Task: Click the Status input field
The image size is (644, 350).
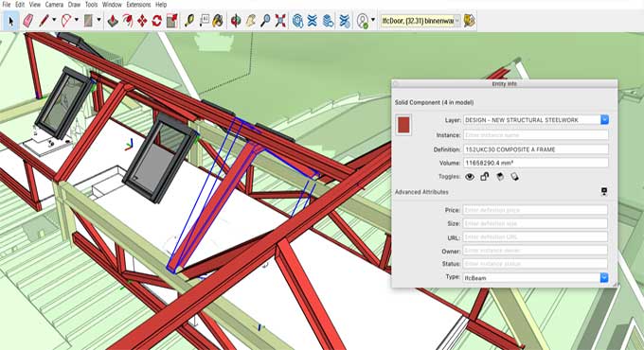Action: 535,264
